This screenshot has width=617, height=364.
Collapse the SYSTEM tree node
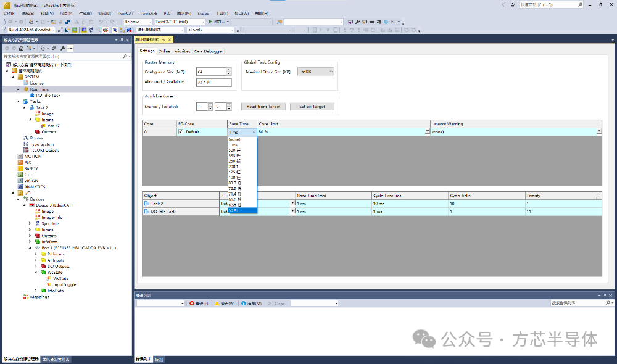[12, 77]
